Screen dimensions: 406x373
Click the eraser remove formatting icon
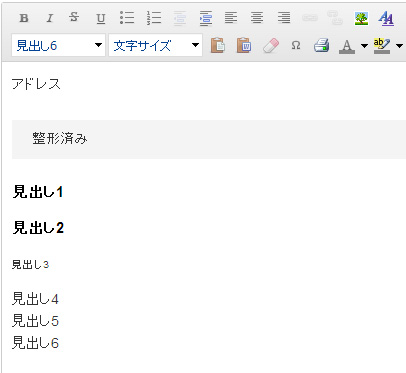(x=271, y=45)
